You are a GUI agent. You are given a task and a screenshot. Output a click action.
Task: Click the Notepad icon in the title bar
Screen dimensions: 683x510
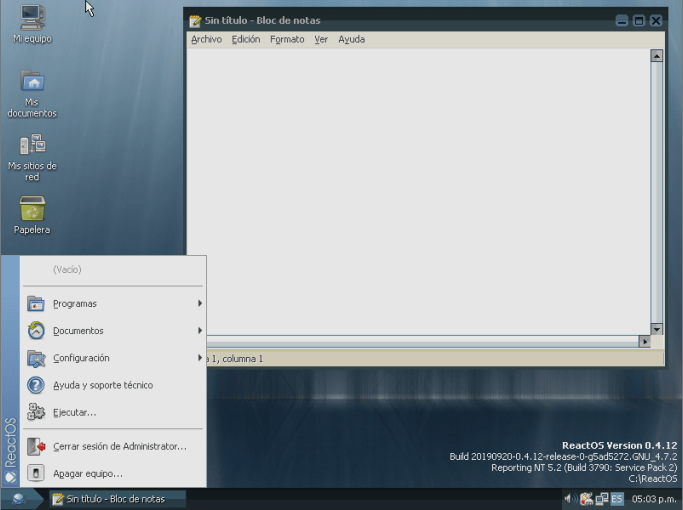click(x=195, y=20)
